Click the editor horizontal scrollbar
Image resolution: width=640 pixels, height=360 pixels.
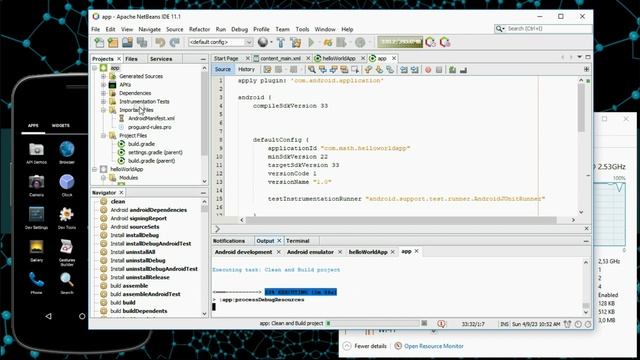pyautogui.click(x=401, y=220)
